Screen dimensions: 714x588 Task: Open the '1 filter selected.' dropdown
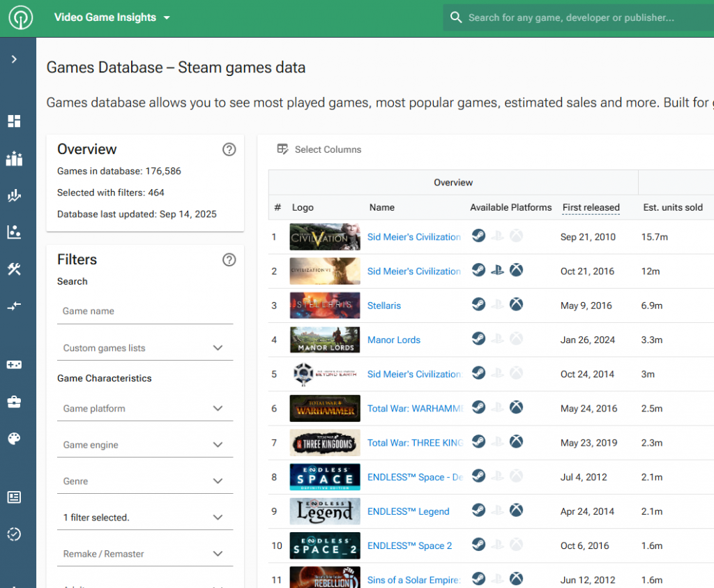145,518
